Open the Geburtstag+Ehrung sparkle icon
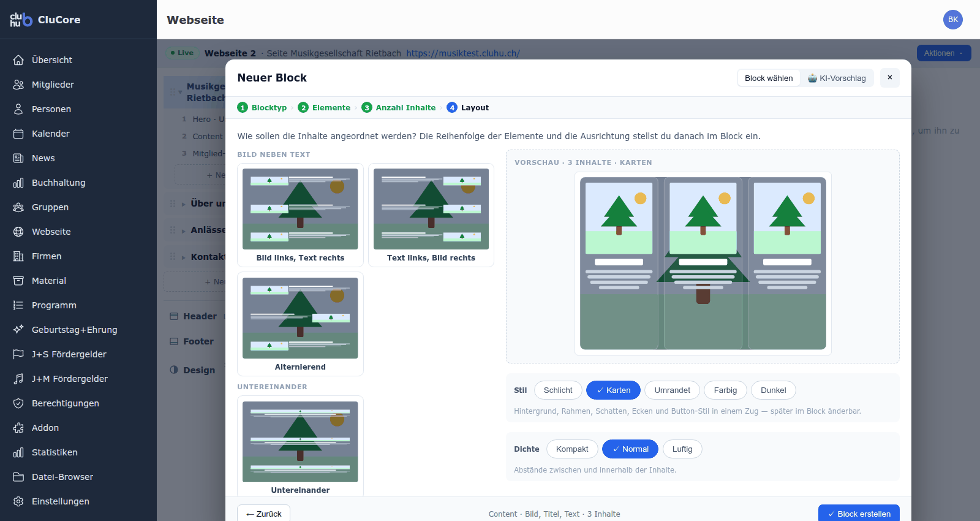Screen dimensions: 980x521 coord(18,330)
